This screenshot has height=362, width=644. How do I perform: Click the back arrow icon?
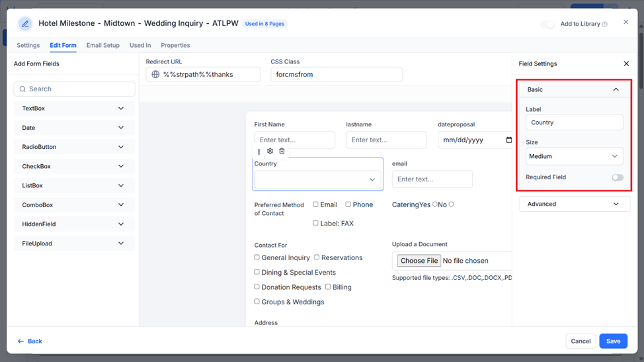pyautogui.click(x=20, y=341)
